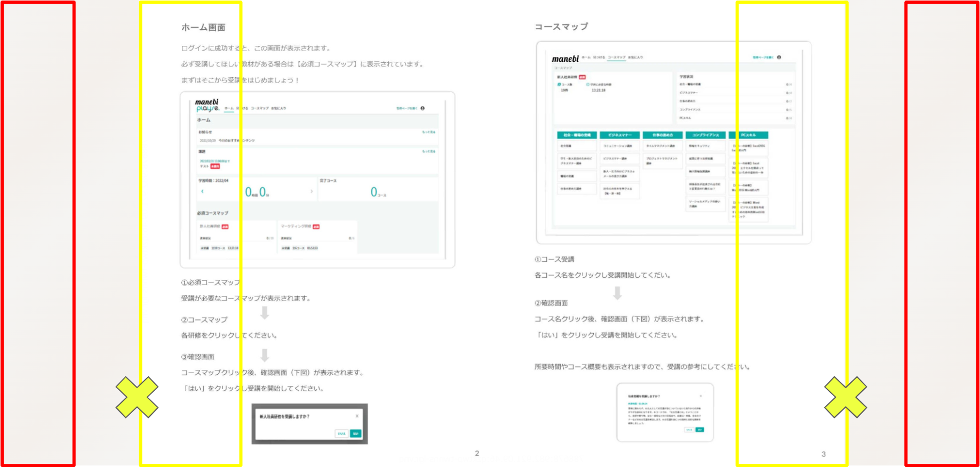
Task: Select ホーム tab in home screenshot
Action: [x=229, y=108]
